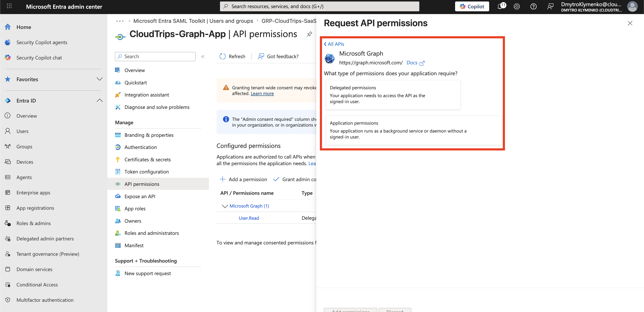This screenshot has height=312, width=644.
Task: Click Grant admin consent
Action: (x=295, y=179)
